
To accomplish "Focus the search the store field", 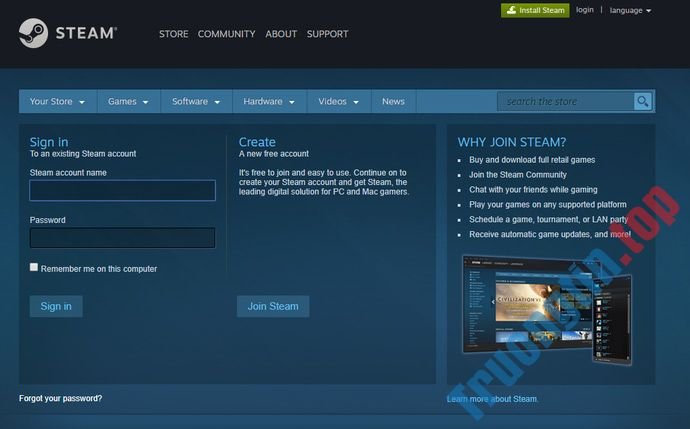I will pyautogui.click(x=565, y=101).
